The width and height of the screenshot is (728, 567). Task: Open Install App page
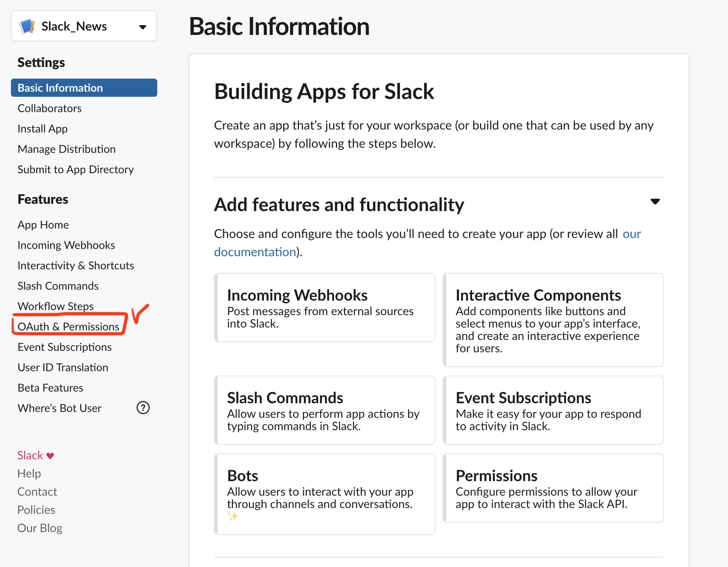pos(43,128)
